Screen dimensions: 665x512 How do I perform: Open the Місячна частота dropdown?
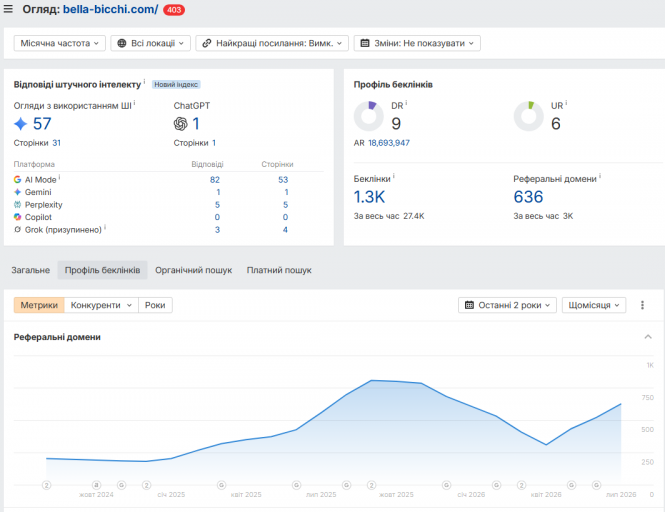point(59,43)
